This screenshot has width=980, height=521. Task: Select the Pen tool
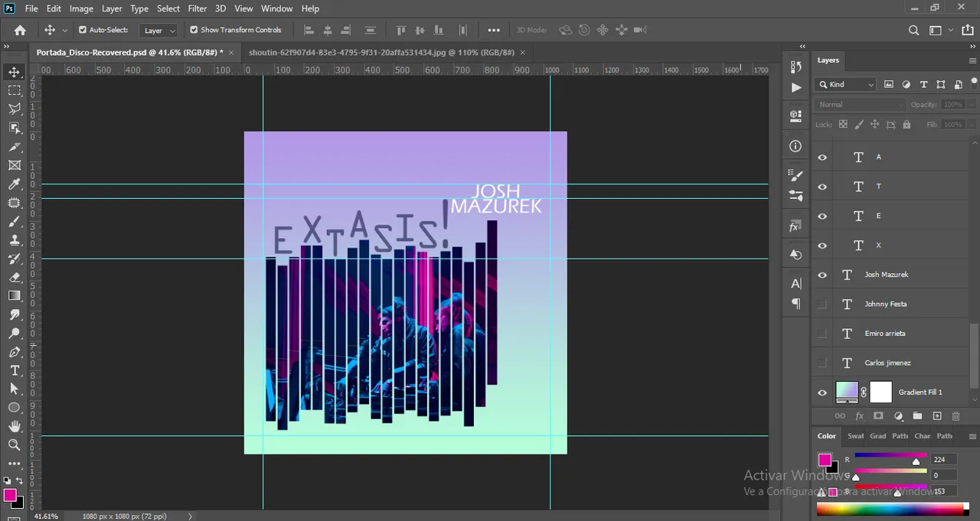15,352
